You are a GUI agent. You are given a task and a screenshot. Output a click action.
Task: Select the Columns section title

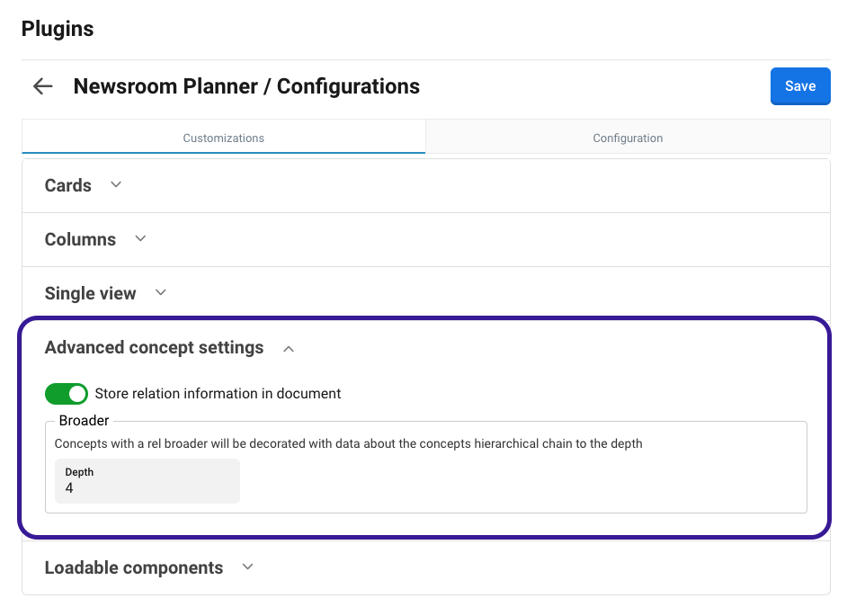80,239
